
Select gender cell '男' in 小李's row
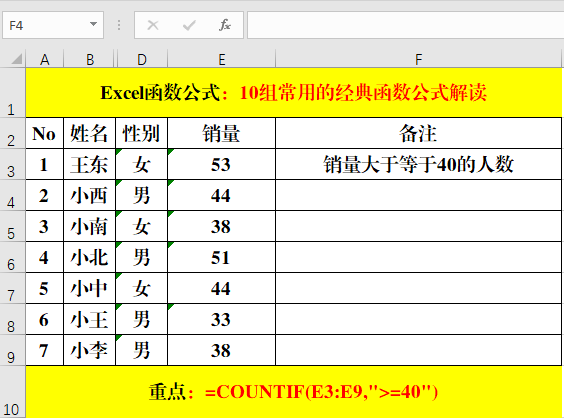point(141,350)
